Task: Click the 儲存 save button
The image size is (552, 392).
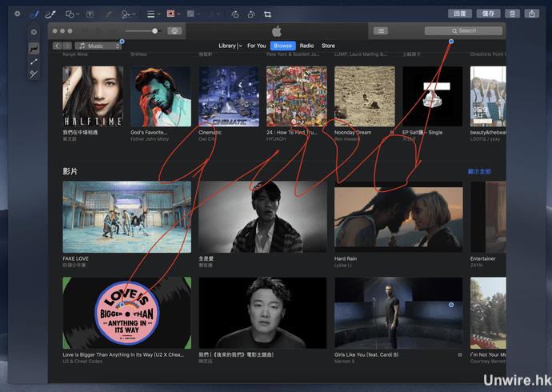Action: (488, 14)
